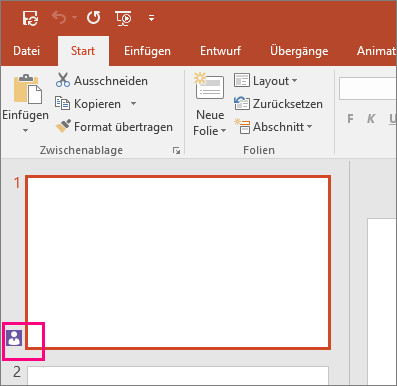The width and height of the screenshot is (397, 386).
Task: Open the Datei tab
Action: [27, 51]
